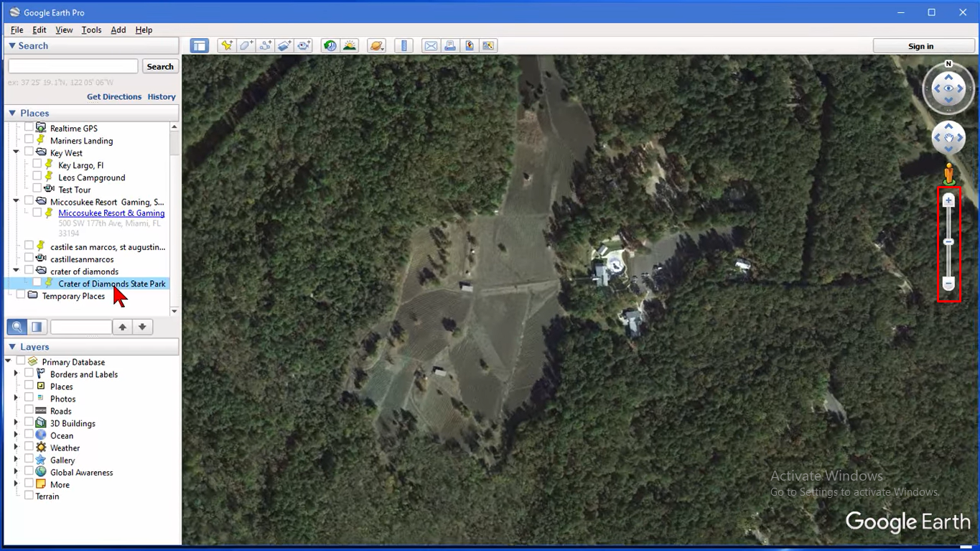Click the Print icon in the toolbar

point(450,46)
